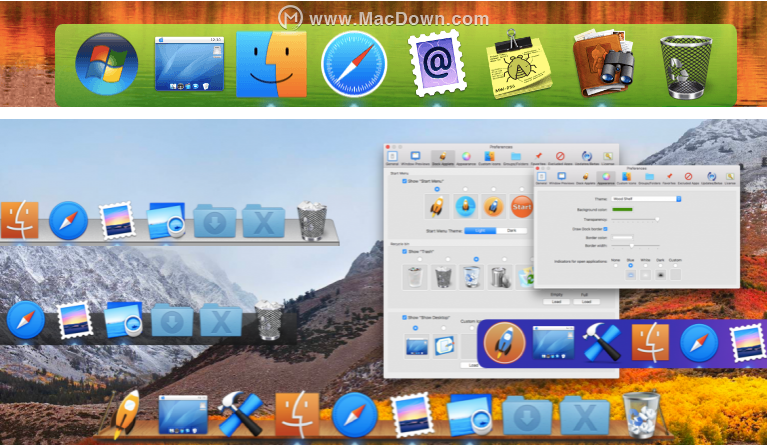
Task: Open the Theme dropdown showing Wood Shelf
Action: point(646,199)
